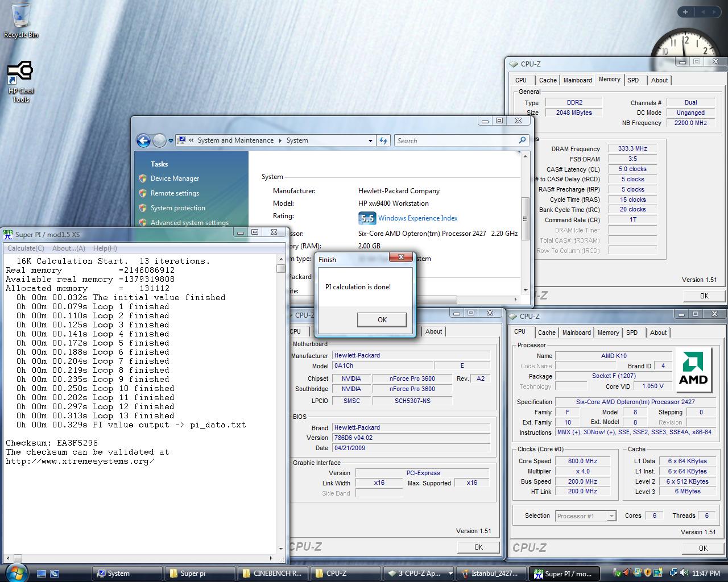Open the HP Cool Tools desktop shortcut
Image resolution: width=728 pixels, height=582 pixels.
[x=20, y=82]
